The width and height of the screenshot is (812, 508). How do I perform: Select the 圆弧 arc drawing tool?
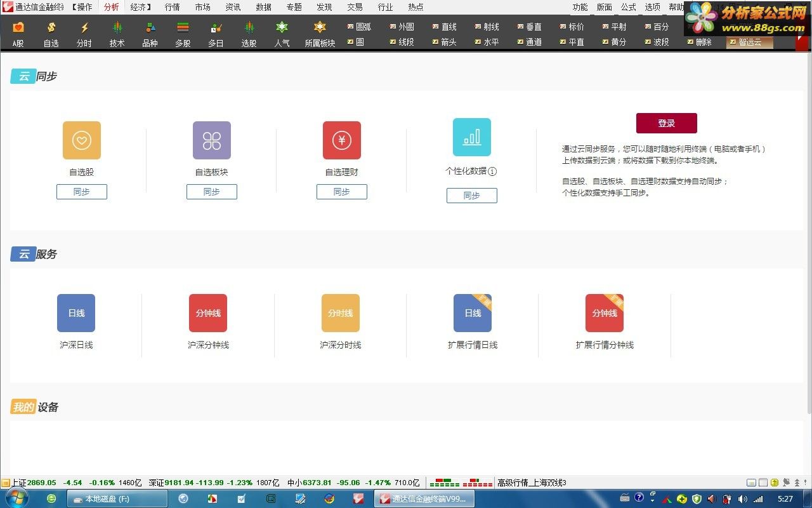(359, 27)
